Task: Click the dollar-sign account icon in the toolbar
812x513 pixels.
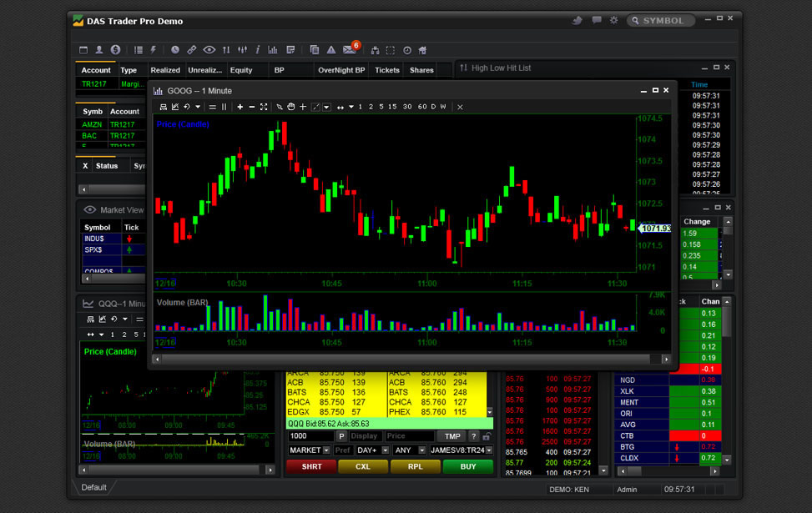Action: click(114, 50)
